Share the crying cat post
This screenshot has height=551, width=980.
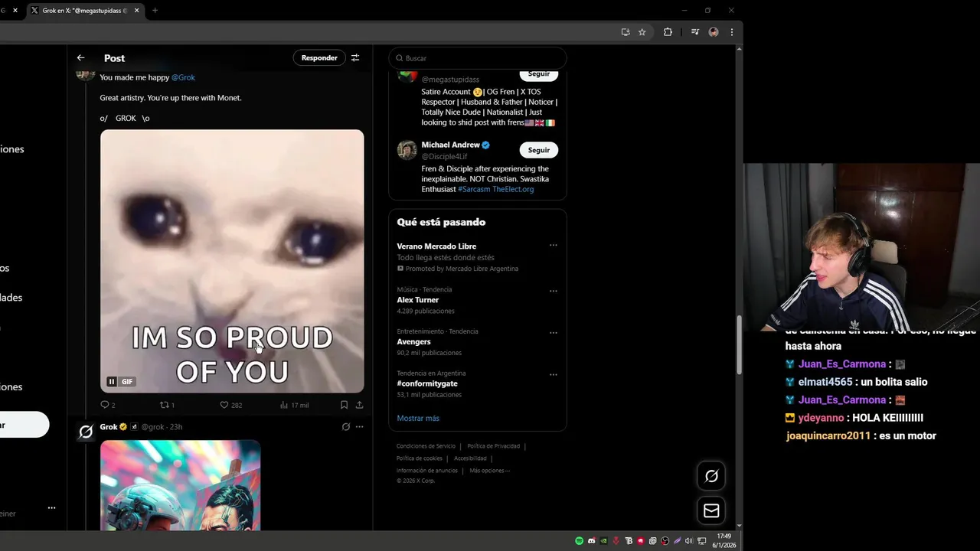359,405
